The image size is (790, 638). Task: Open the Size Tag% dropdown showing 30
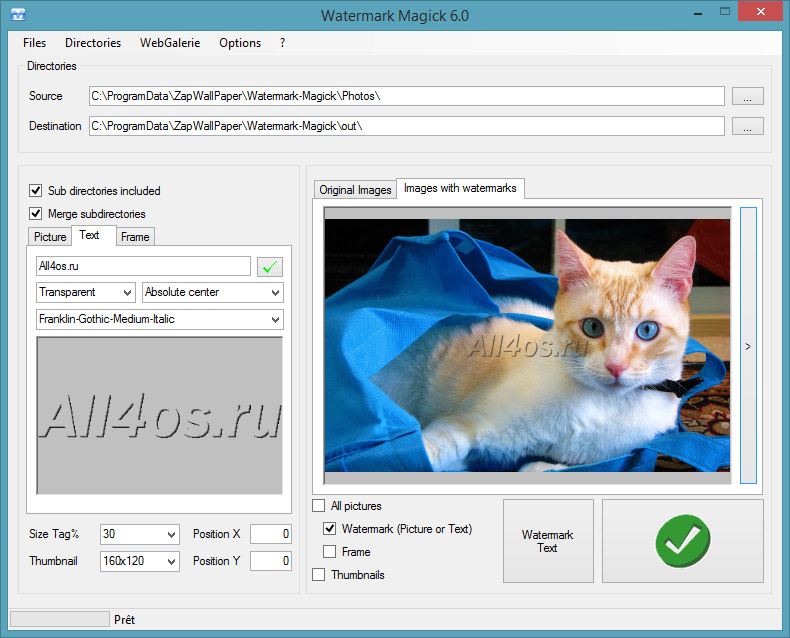[x=140, y=534]
